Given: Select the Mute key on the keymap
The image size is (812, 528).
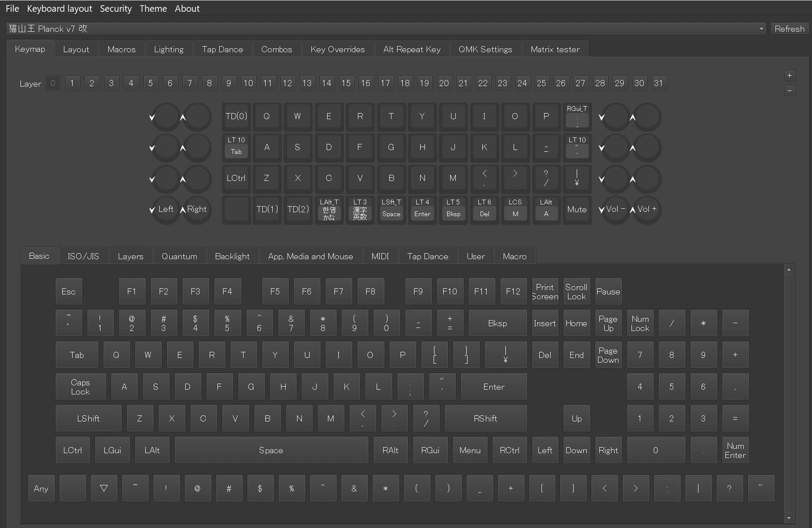Looking at the screenshot, I should pyautogui.click(x=577, y=210).
